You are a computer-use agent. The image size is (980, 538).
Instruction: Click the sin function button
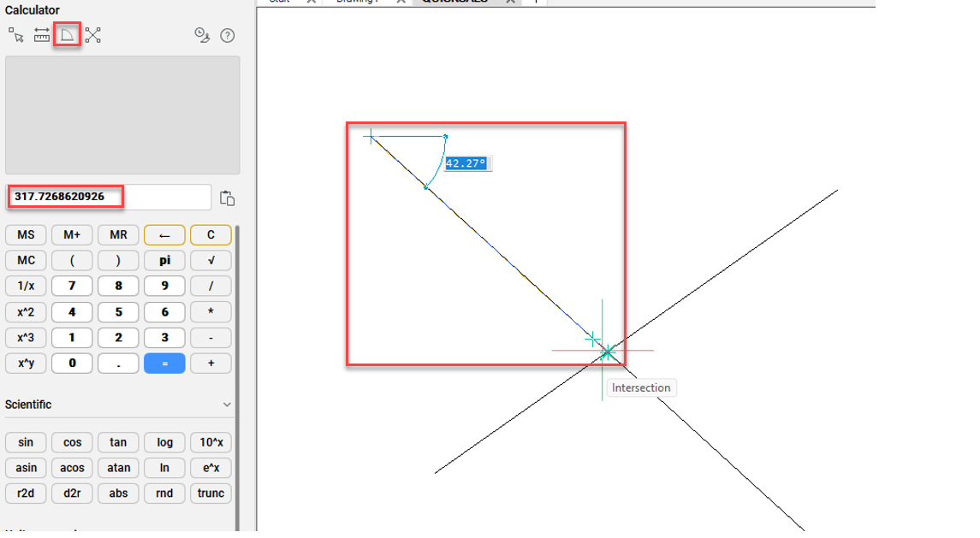[27, 442]
